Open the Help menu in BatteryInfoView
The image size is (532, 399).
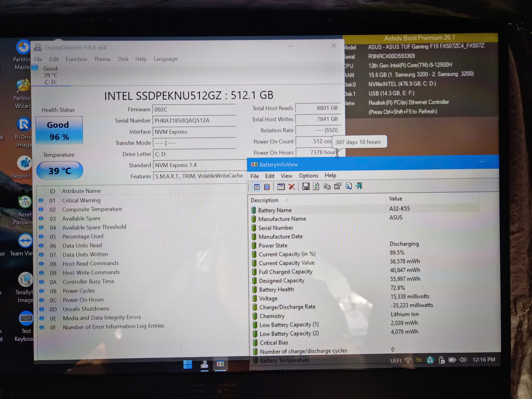pos(330,176)
